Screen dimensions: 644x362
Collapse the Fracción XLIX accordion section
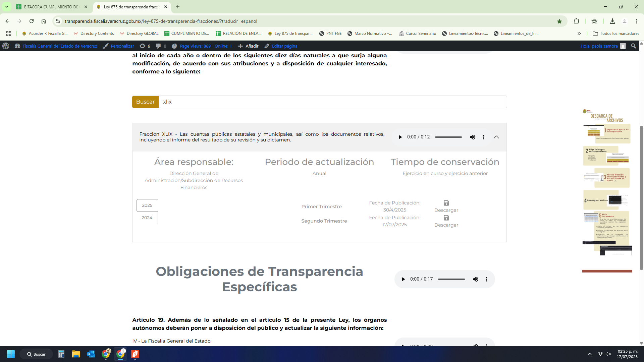(496, 137)
